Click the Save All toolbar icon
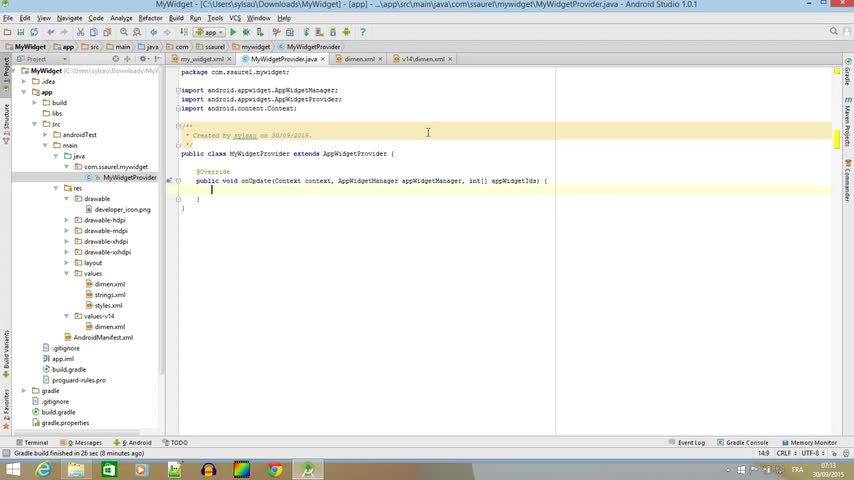 tap(20, 32)
